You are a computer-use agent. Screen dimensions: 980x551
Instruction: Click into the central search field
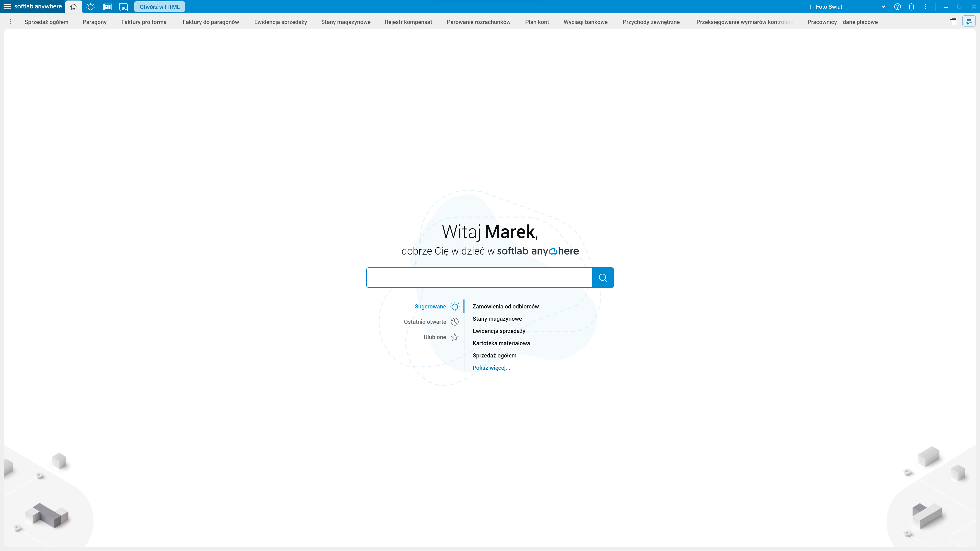479,277
